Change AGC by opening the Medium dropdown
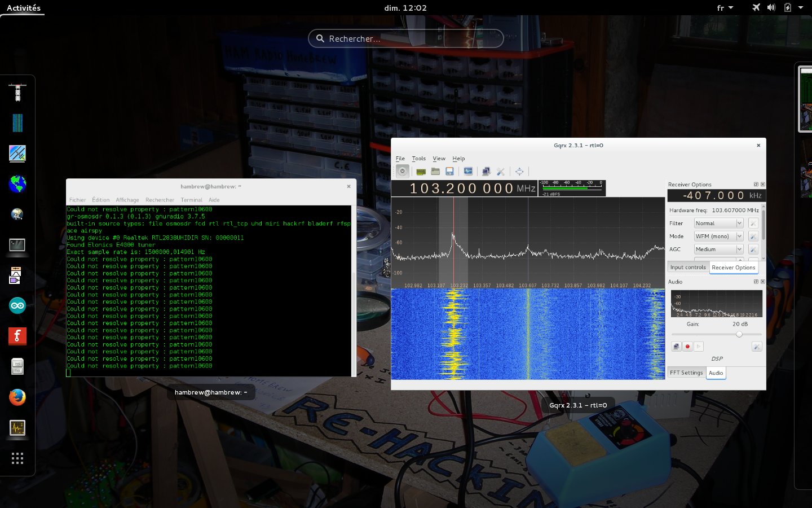The image size is (812, 508). tap(718, 249)
